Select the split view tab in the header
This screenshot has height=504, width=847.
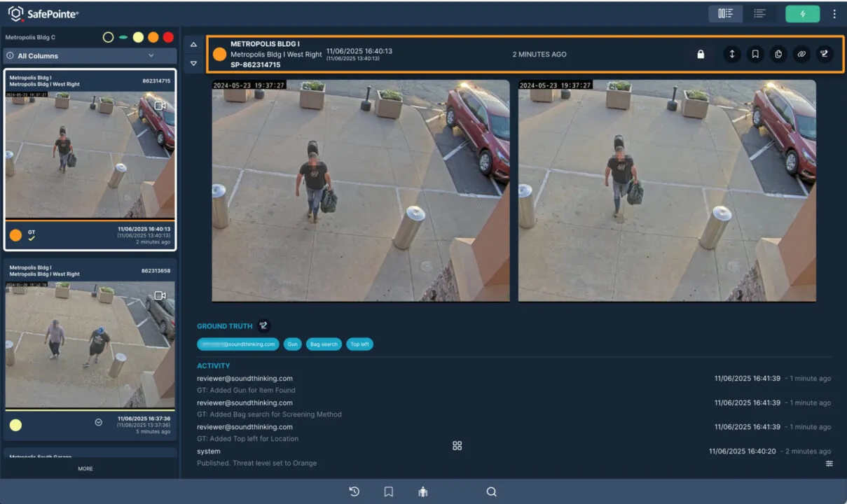tap(726, 13)
